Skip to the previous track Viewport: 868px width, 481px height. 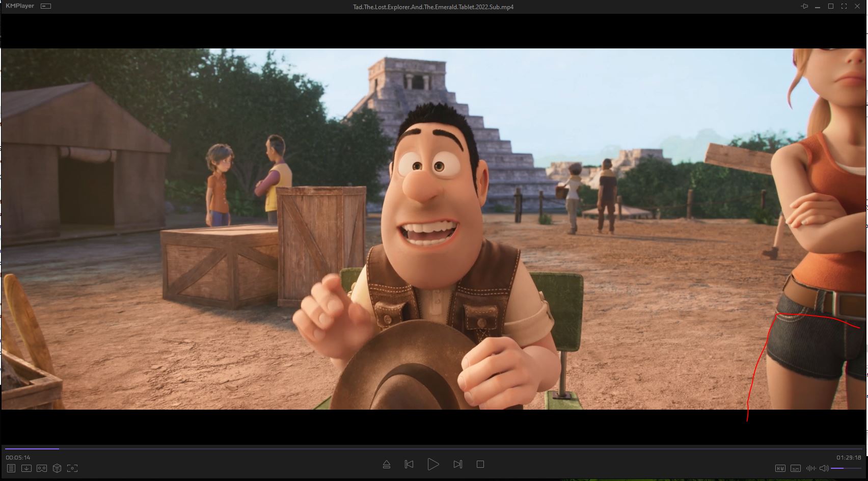[x=409, y=464]
